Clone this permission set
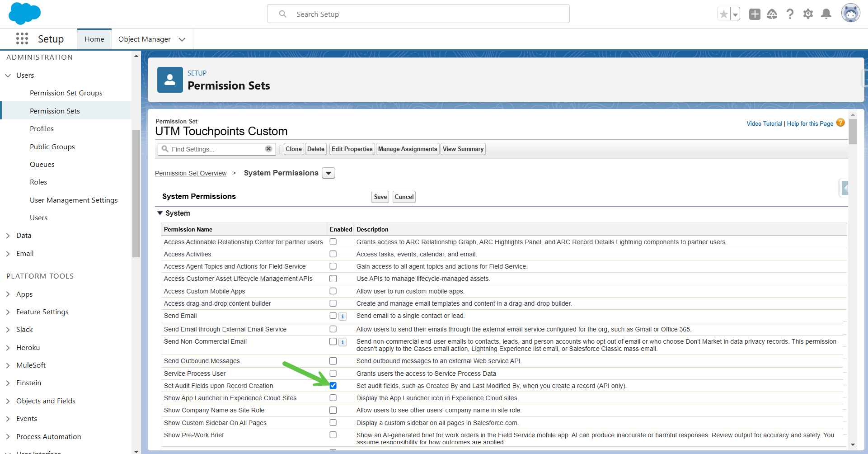Viewport: 868px width, 454px height. [x=294, y=149]
